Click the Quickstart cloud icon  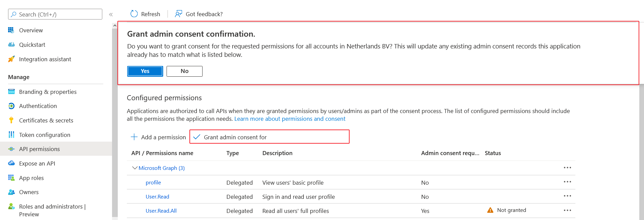click(x=11, y=45)
